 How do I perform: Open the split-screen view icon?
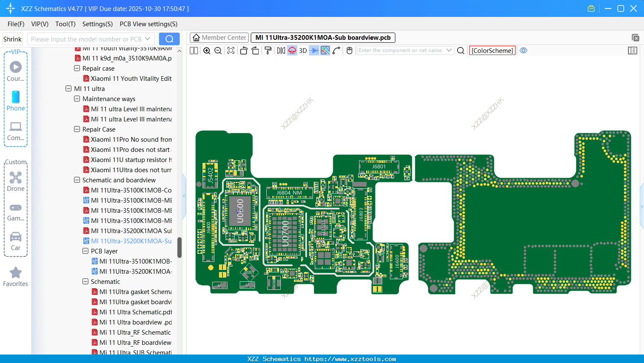[x=194, y=50]
